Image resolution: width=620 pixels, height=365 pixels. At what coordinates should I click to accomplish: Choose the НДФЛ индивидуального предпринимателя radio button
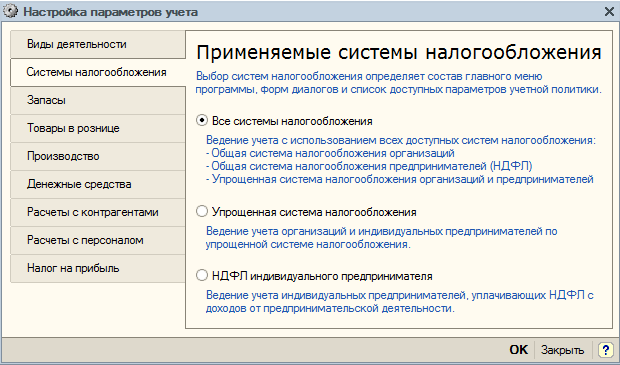point(202,275)
